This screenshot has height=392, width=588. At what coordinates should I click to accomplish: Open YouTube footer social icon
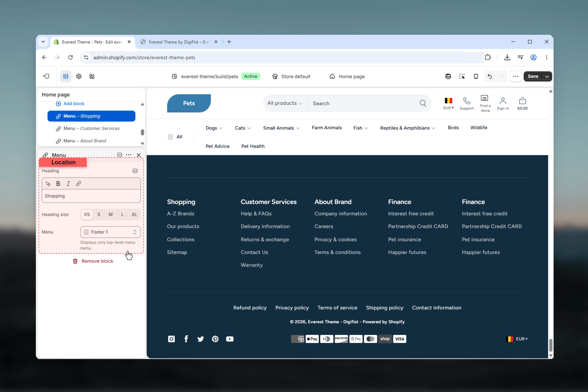(x=230, y=339)
